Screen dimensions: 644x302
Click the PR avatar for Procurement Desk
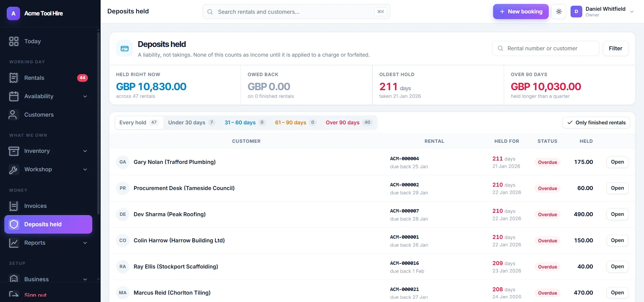click(x=123, y=188)
